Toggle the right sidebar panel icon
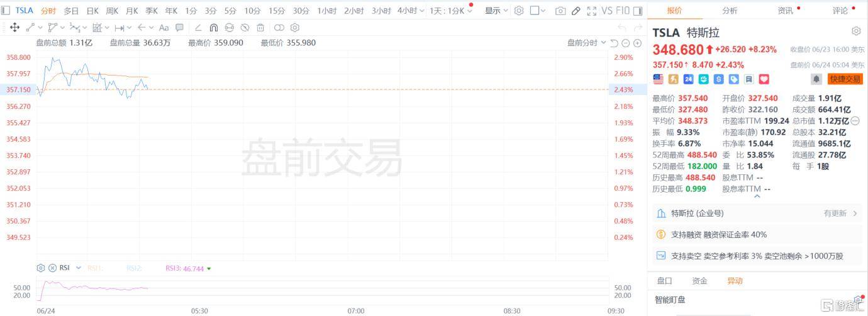Viewport: 868px width, 316px height. click(639, 11)
